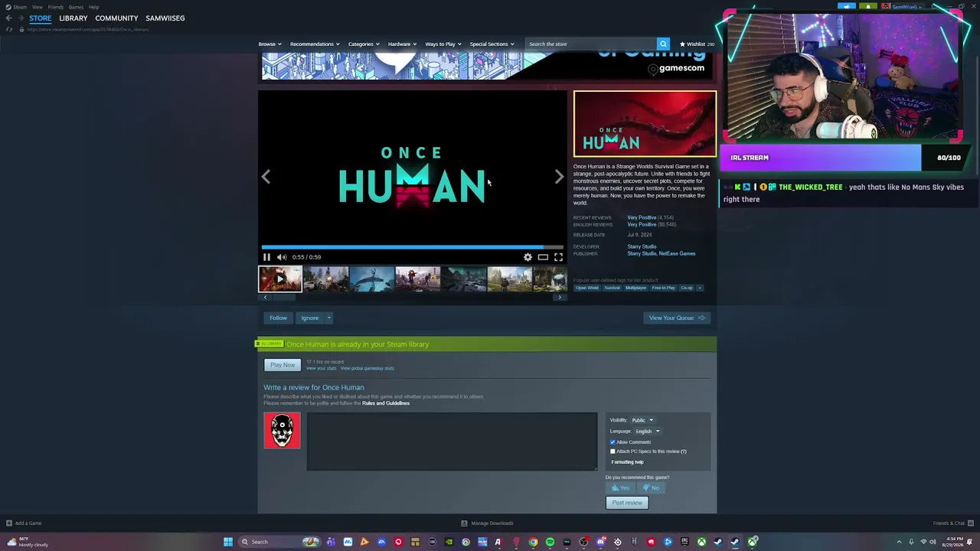Show the previous media with the left arrow
Viewport: 980px width, 551px height.
tap(266, 177)
